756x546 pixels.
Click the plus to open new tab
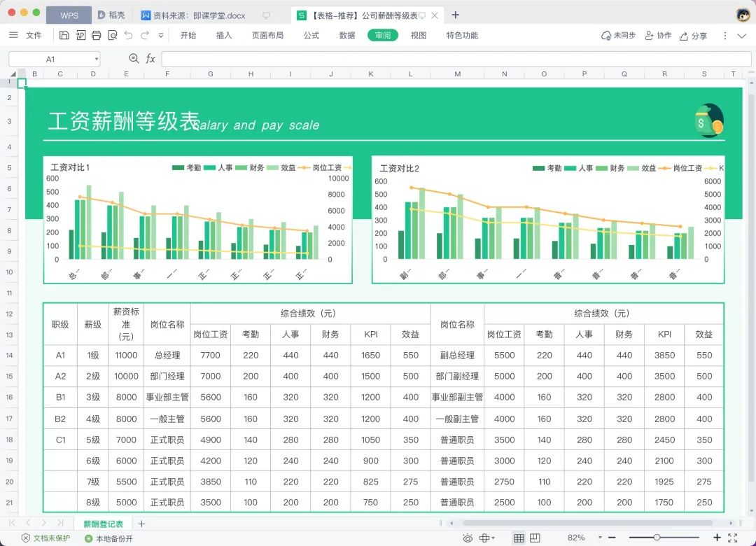click(455, 15)
